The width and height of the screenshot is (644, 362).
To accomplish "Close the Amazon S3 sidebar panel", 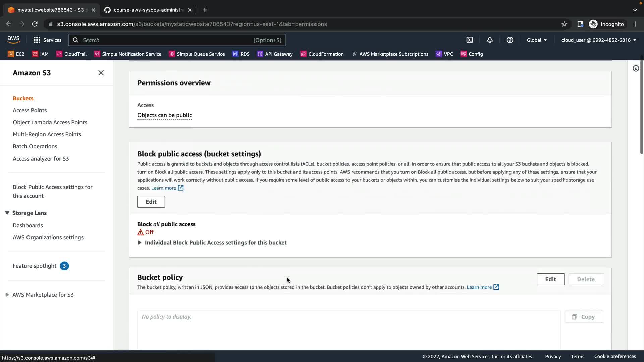I will pos(101,73).
